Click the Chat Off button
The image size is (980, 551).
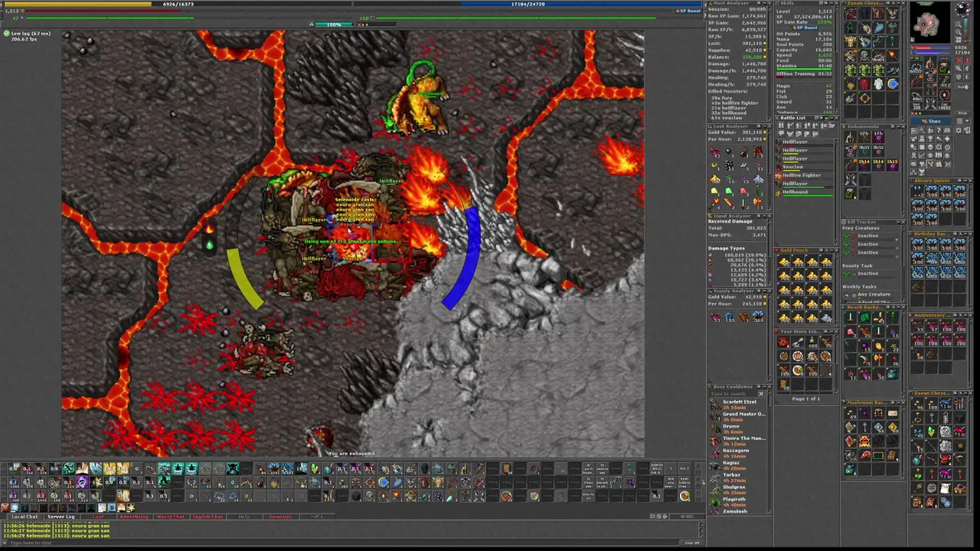pyautogui.click(x=692, y=543)
